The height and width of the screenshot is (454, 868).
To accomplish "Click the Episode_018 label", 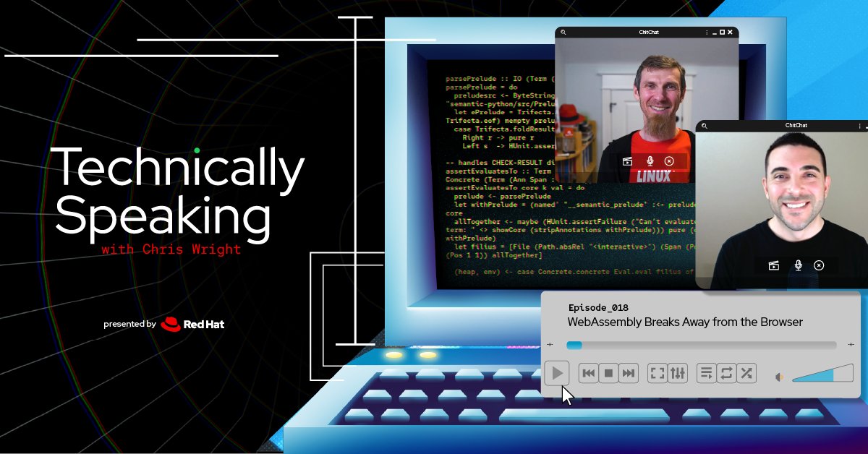I will (x=598, y=307).
